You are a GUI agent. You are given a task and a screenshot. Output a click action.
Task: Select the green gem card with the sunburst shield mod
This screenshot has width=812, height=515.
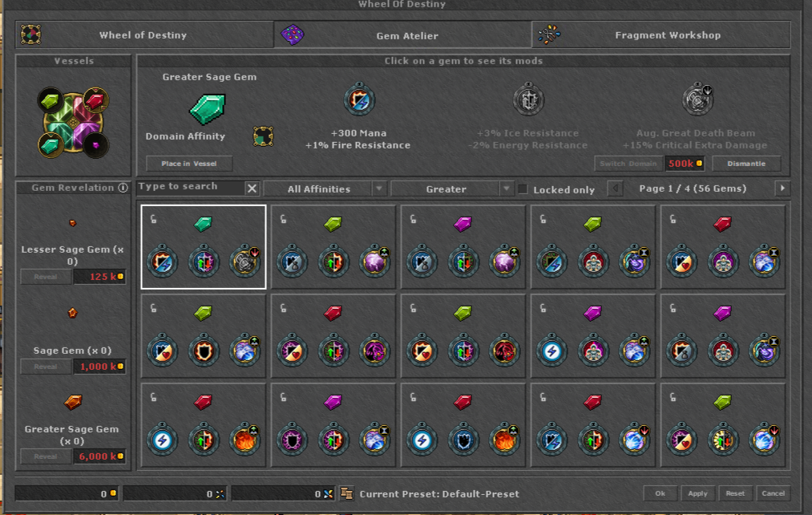[x=723, y=425]
